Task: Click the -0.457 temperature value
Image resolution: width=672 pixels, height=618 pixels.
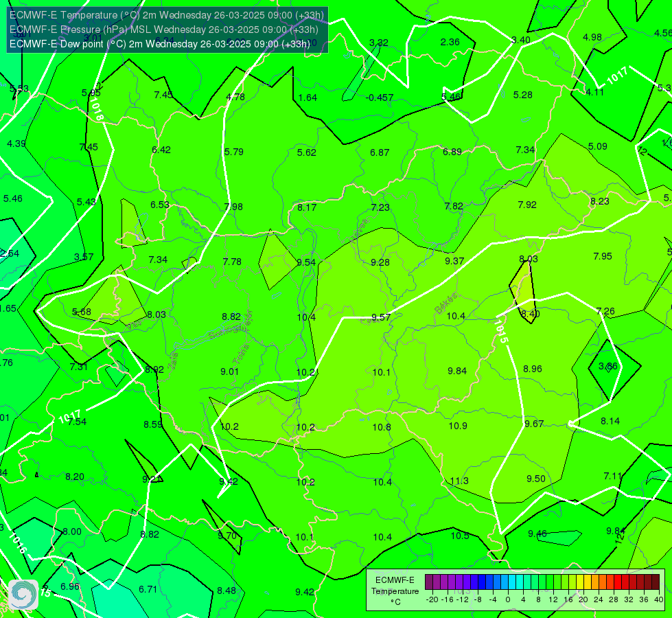Action: [x=380, y=98]
